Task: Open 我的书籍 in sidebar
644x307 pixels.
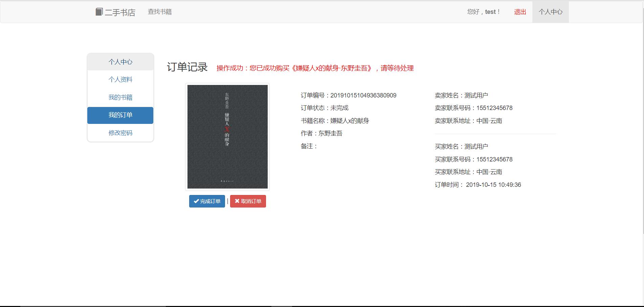Action: 120,97
